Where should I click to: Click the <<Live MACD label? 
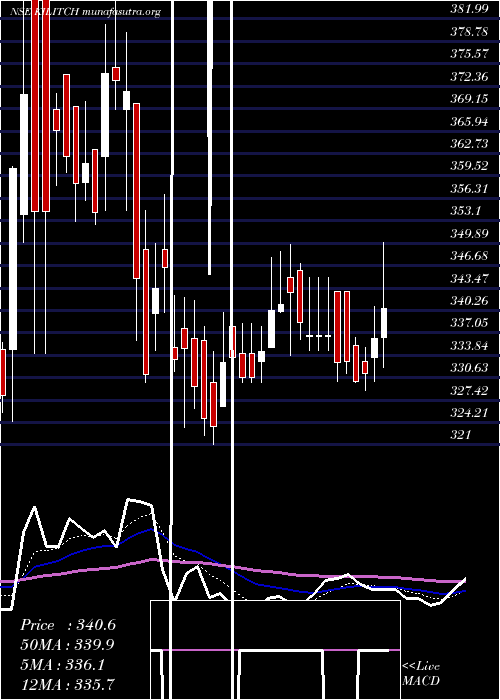coord(421,674)
